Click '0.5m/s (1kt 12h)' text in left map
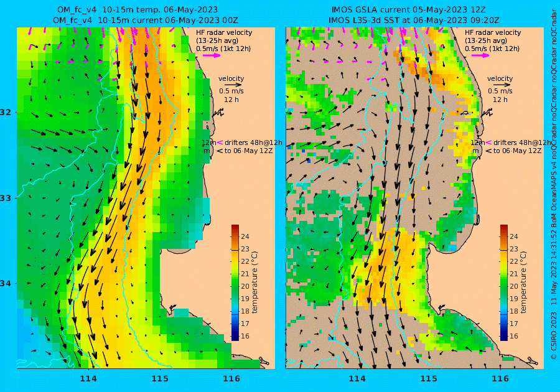Viewport: 560px width, 392px height. pos(223,49)
